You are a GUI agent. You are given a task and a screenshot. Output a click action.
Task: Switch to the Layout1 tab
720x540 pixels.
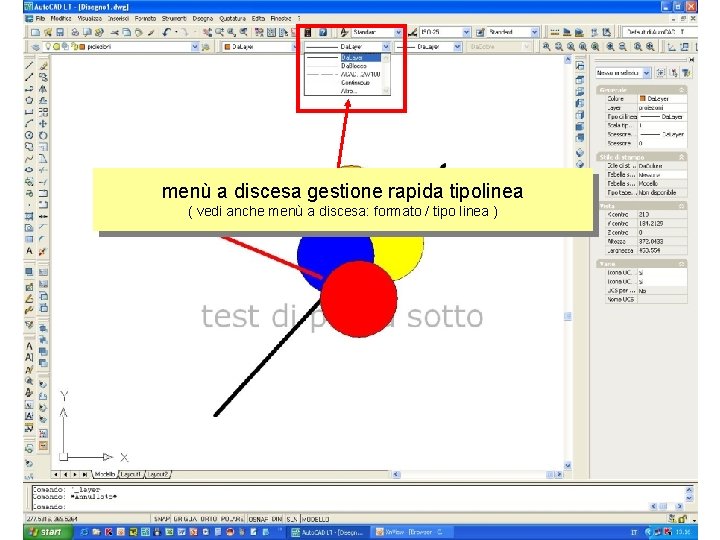pos(131,474)
